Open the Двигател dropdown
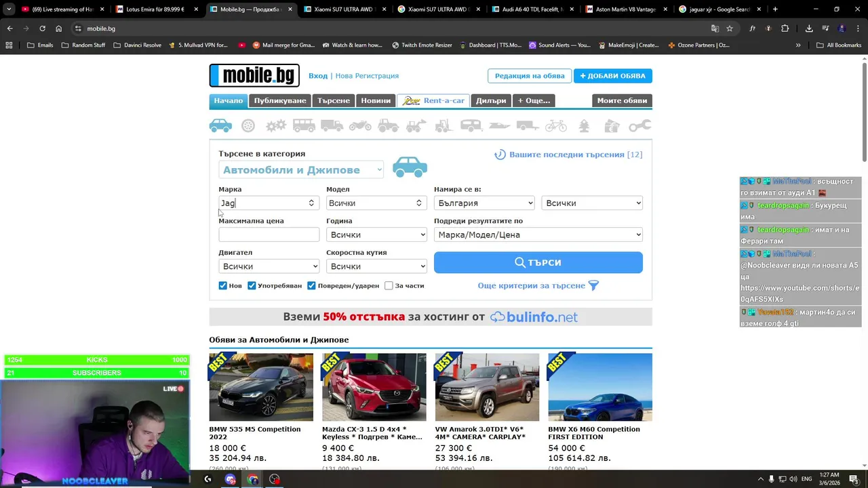 pos(269,266)
